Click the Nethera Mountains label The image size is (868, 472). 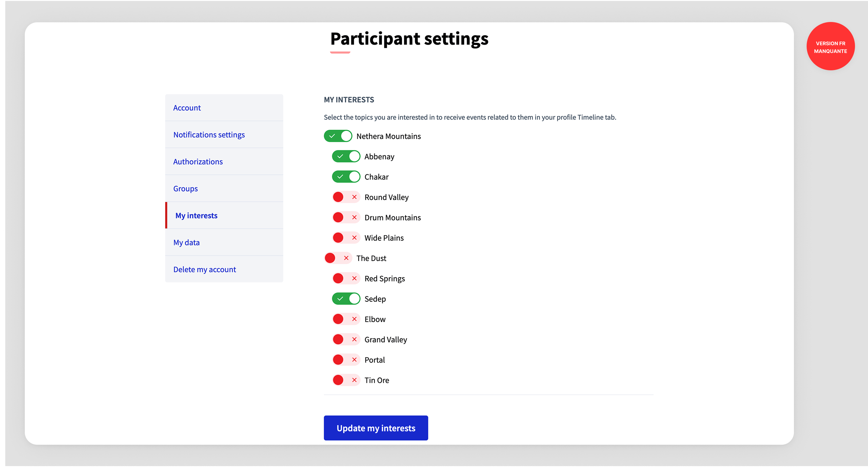tap(389, 136)
